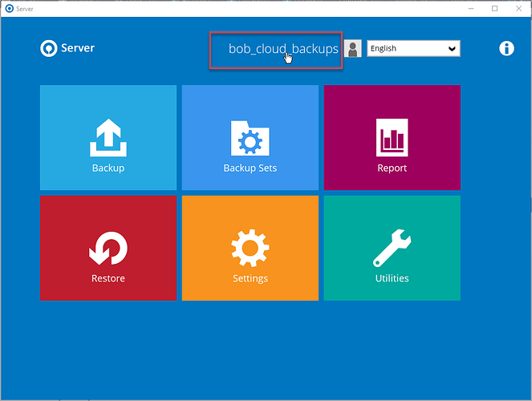This screenshot has height=401, width=532.
Task: Expand the English language dropdown
Action: 413,49
